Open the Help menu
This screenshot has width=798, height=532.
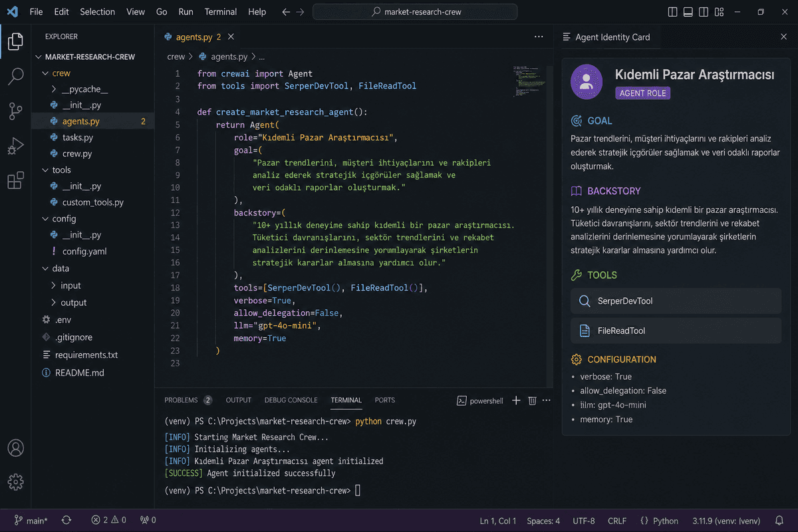tap(257, 12)
